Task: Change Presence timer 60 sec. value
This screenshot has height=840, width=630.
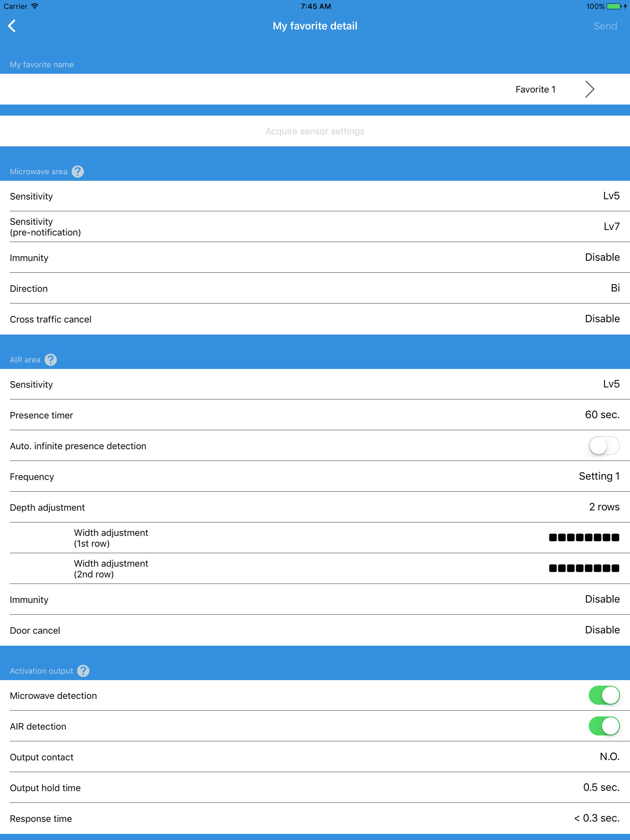Action: pyautogui.click(x=602, y=415)
